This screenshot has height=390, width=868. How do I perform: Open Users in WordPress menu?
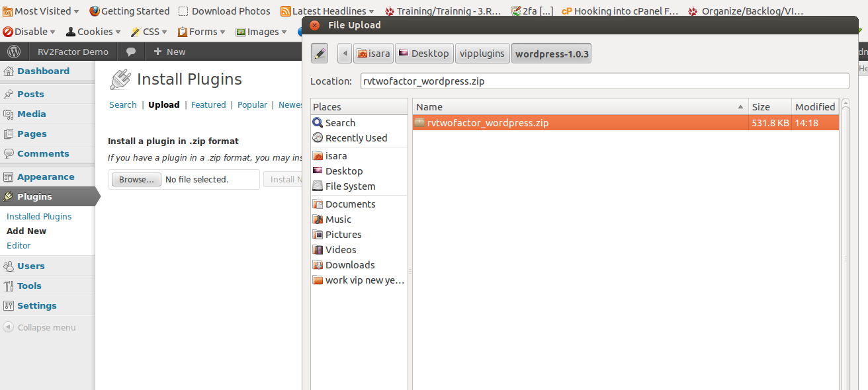(x=47, y=266)
